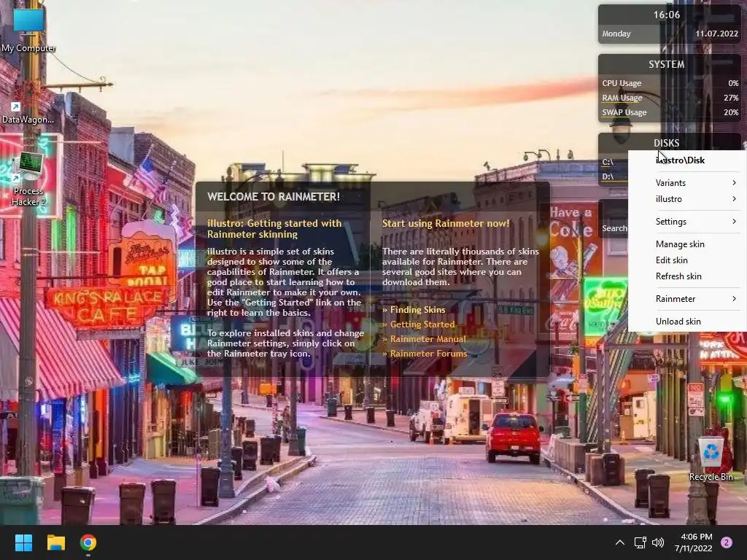Screen dimensions: 747x560
Task: Click the C:\ disk entry
Action: pyautogui.click(x=608, y=162)
